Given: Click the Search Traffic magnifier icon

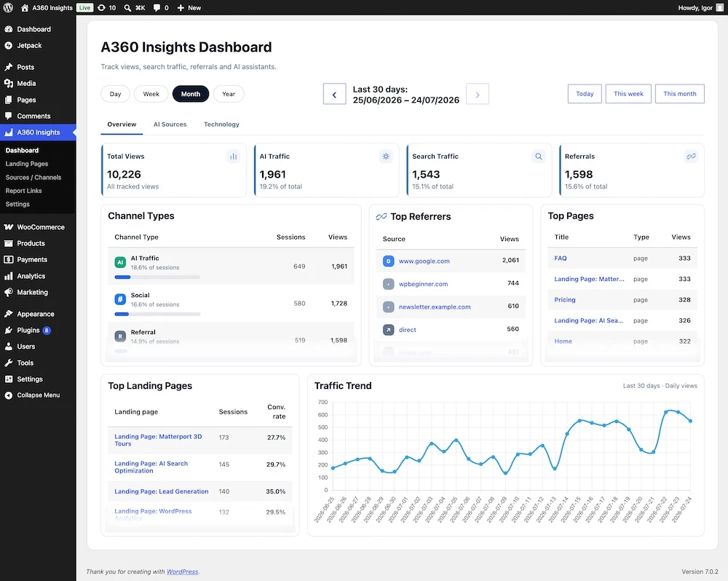Looking at the screenshot, I should point(539,157).
